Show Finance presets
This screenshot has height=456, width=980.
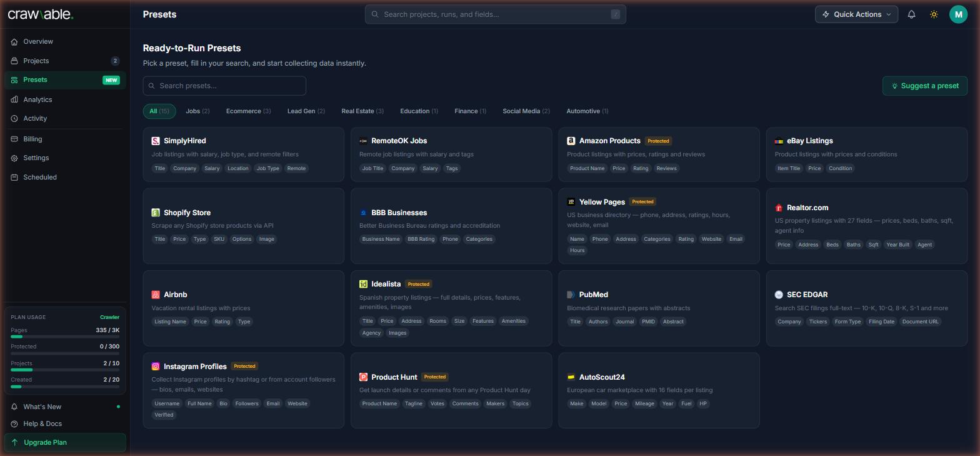(470, 111)
